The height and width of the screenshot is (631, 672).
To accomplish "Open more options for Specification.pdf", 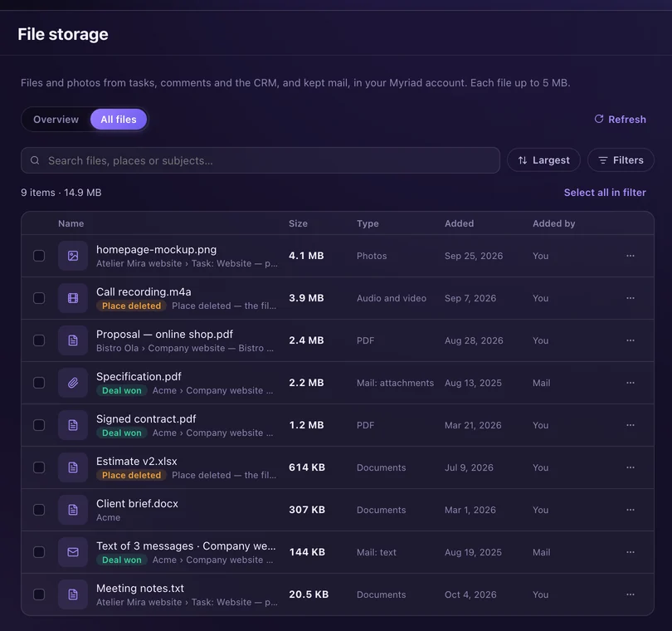I will [630, 383].
